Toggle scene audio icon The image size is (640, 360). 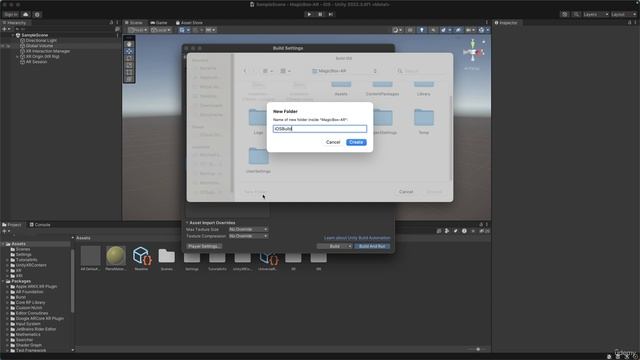pyautogui.click(x=433, y=30)
